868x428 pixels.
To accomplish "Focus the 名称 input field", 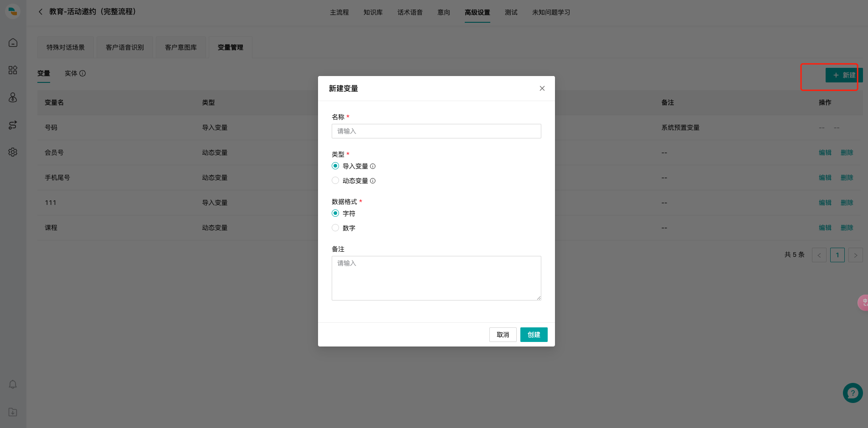I will tap(437, 131).
